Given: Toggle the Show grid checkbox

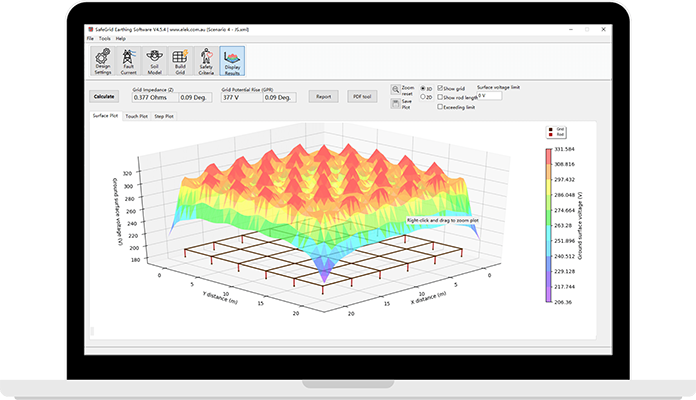Looking at the screenshot, I should click(440, 88).
